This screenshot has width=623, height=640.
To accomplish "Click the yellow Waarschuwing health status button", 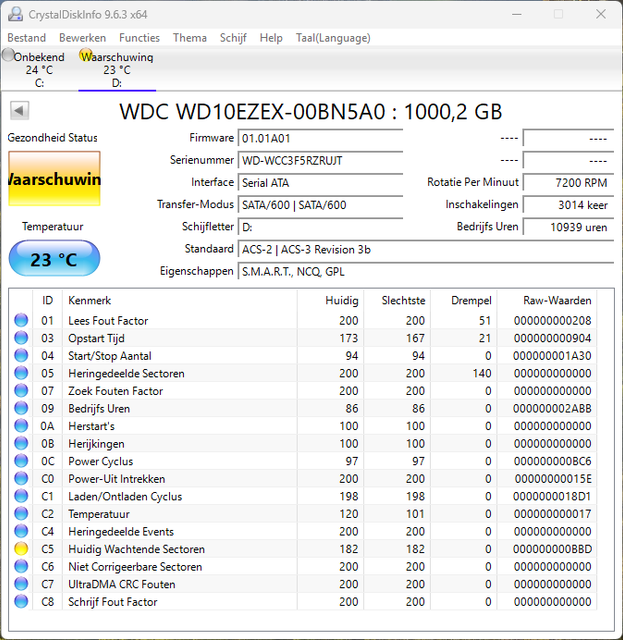I will click(54, 179).
